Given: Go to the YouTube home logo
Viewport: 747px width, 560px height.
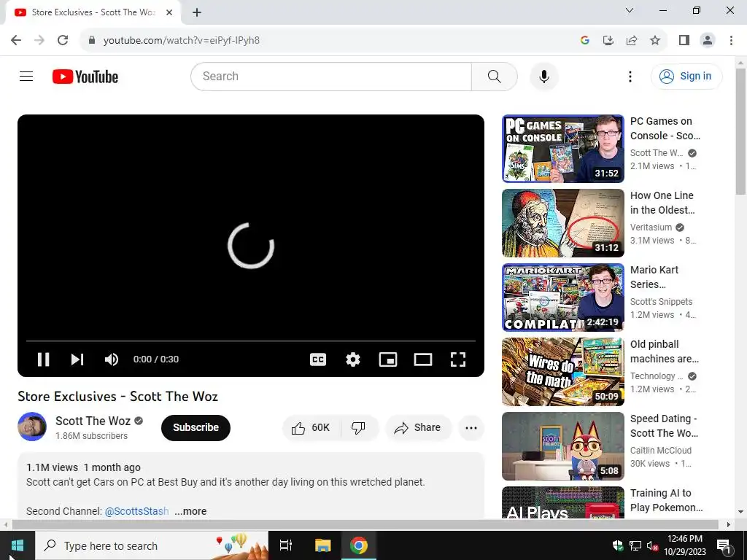Looking at the screenshot, I should point(85,77).
